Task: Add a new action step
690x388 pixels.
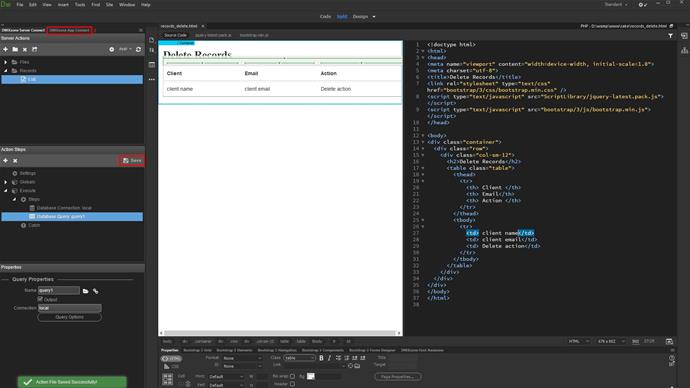Action: (x=5, y=161)
